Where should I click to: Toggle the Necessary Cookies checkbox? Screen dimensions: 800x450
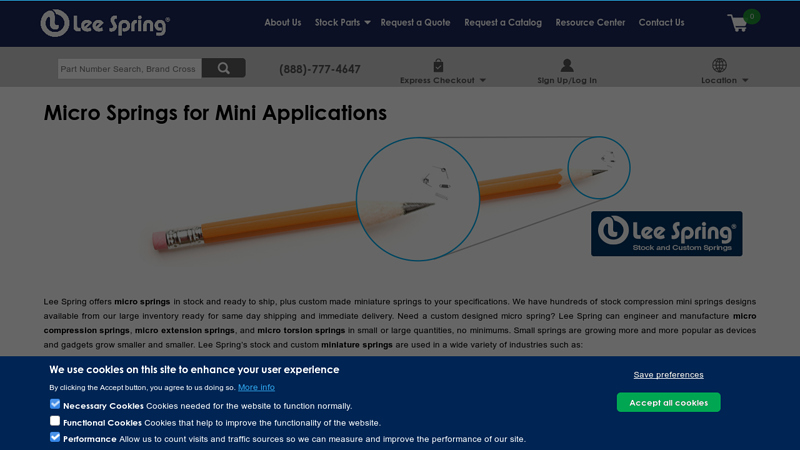[x=55, y=405]
